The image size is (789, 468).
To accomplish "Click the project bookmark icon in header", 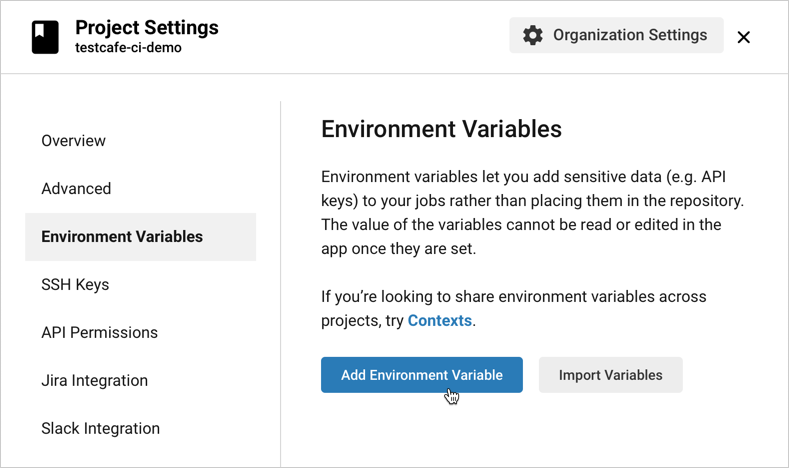I will click(x=45, y=37).
